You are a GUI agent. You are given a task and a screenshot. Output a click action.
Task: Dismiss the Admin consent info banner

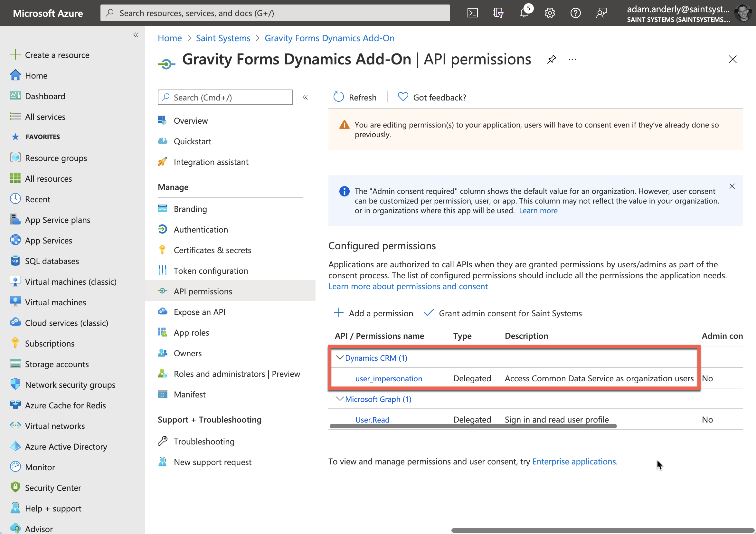(x=732, y=186)
